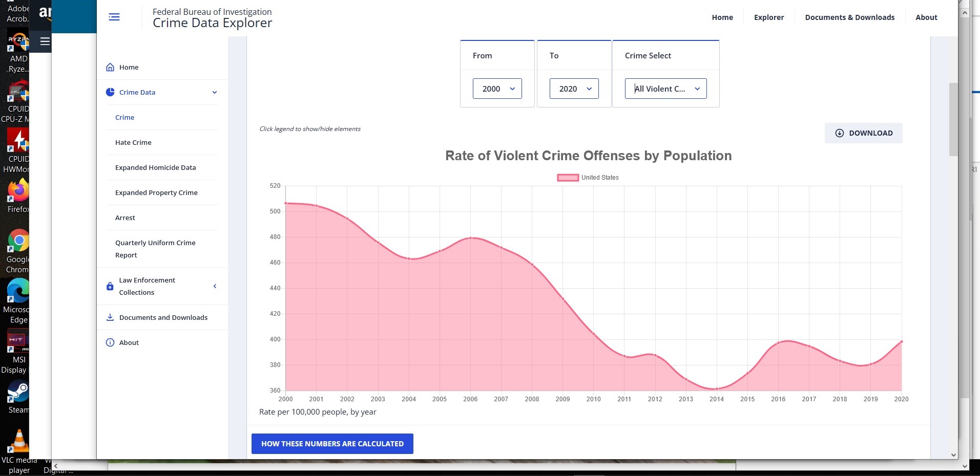The height and width of the screenshot is (476, 980).
Task: Select Explorer in the top navigation
Action: (768, 17)
